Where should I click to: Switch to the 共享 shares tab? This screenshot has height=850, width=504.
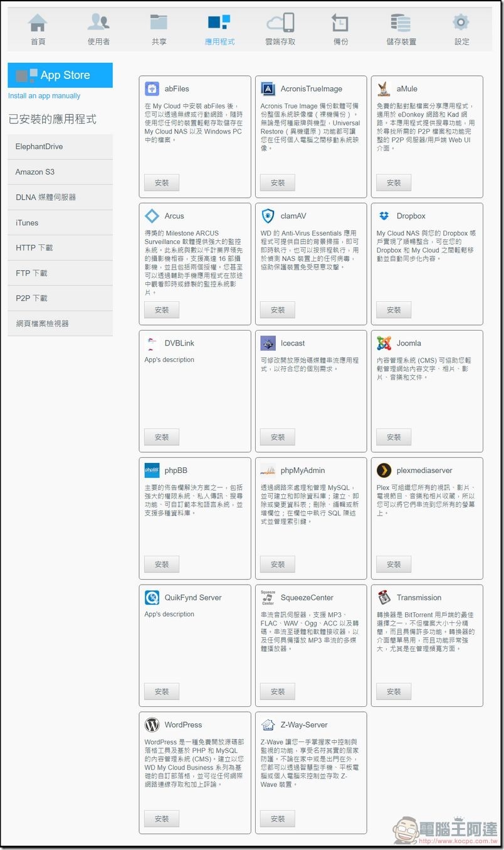[x=159, y=29]
